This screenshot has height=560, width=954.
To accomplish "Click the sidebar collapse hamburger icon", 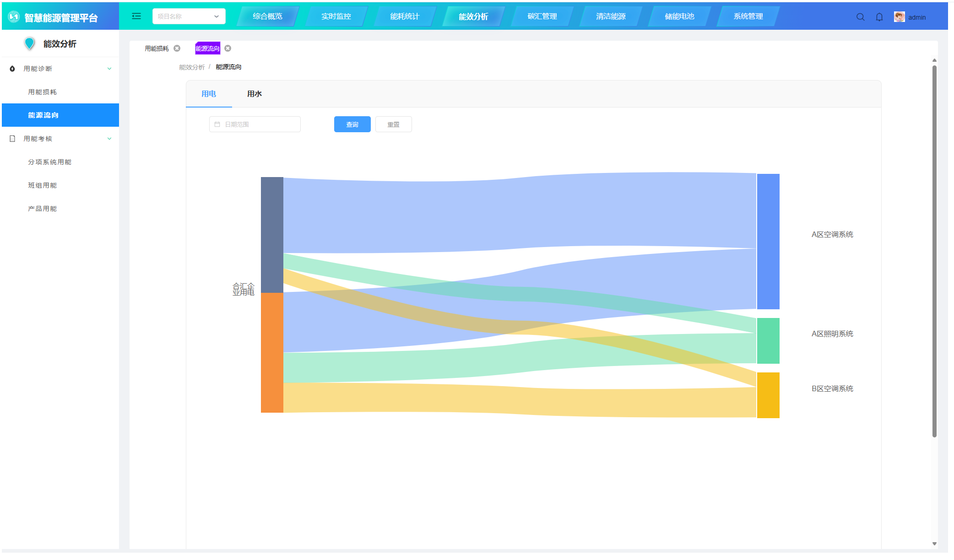I will pyautogui.click(x=136, y=16).
